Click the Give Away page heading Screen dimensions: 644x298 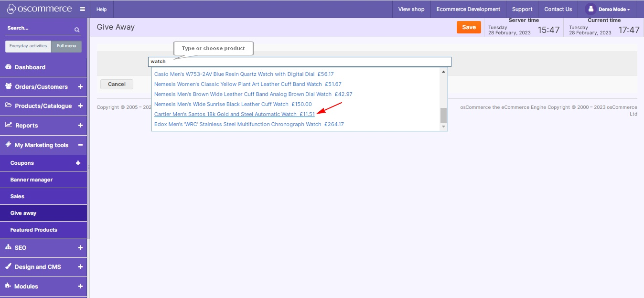click(116, 27)
